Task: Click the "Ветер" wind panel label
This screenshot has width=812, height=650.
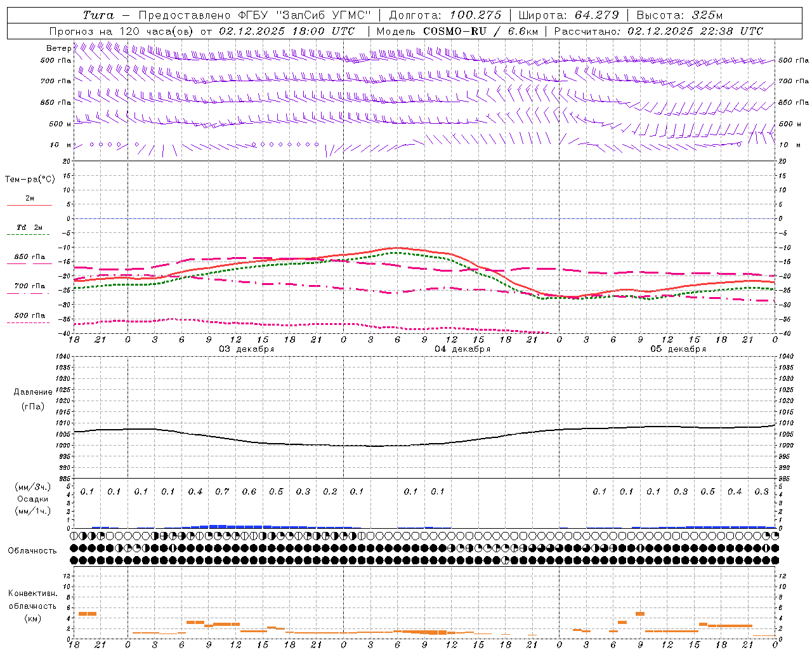Action: pyautogui.click(x=59, y=48)
